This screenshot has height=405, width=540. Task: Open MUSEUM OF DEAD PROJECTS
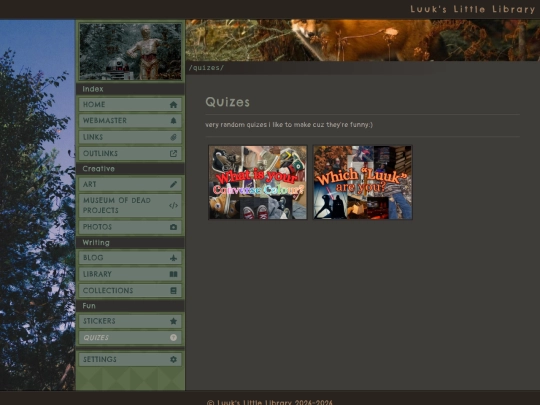coord(130,206)
